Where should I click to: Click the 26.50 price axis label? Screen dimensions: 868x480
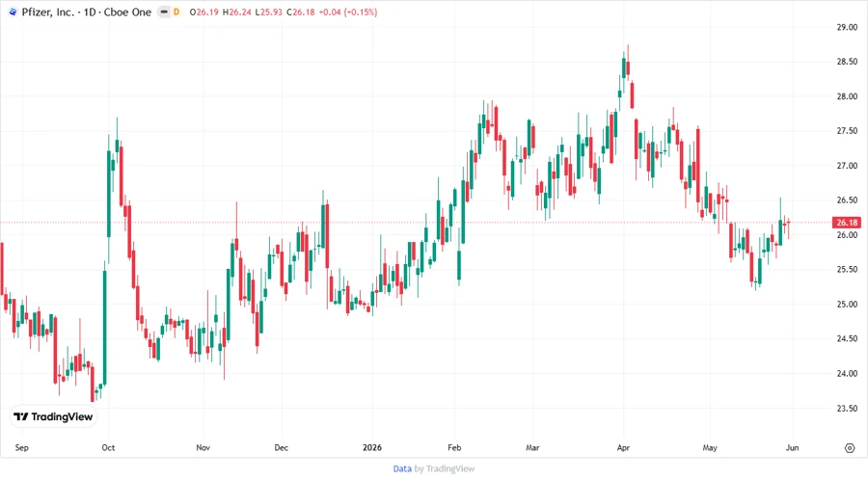(x=847, y=200)
